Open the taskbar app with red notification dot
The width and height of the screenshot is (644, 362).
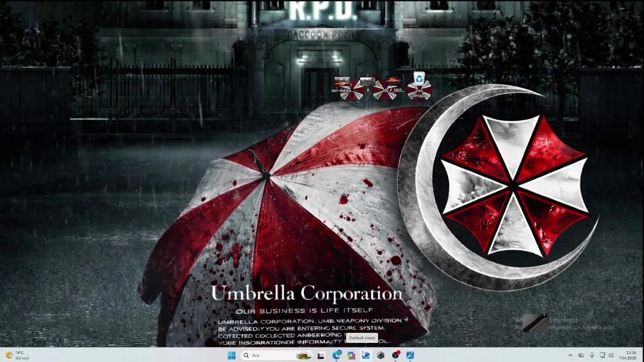pos(395,355)
